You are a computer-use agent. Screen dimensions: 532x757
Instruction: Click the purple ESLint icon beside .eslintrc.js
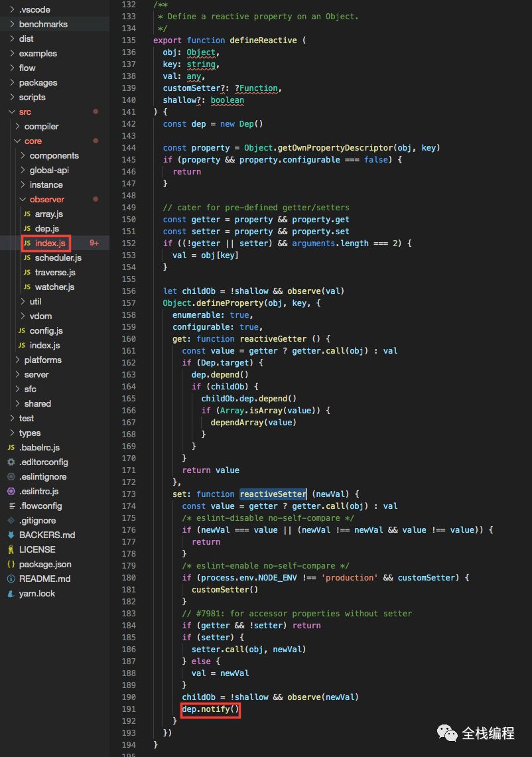click(x=11, y=491)
